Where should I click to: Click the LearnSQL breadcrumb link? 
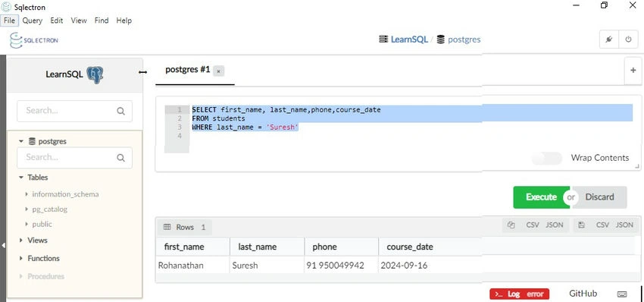(409, 39)
